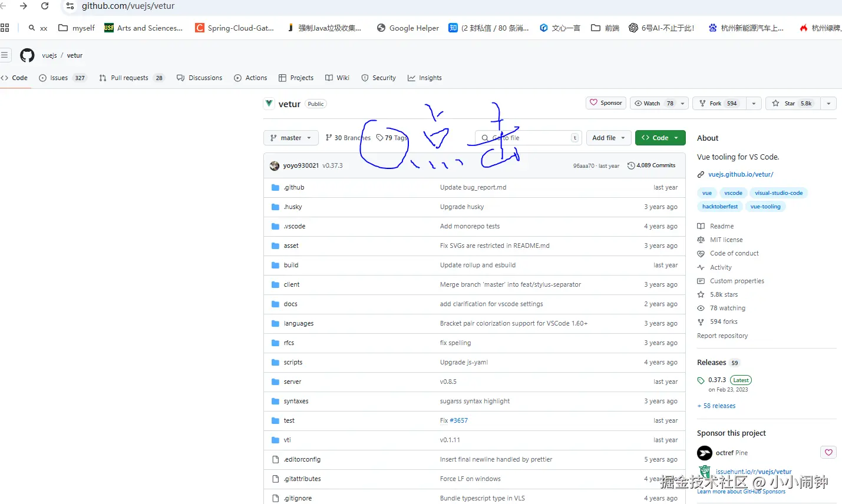The width and height of the screenshot is (842, 504).
Task: Open the 4,089 Commits link
Action: pyautogui.click(x=652, y=165)
